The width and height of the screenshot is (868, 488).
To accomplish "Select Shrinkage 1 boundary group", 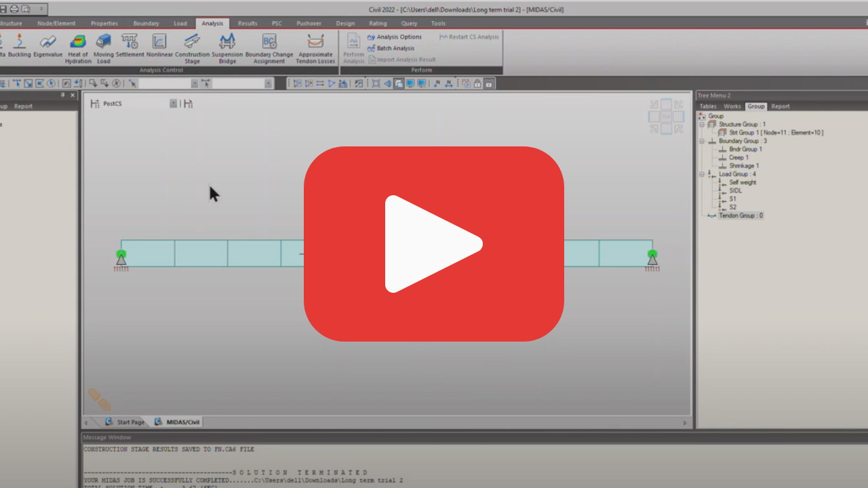I will pos(744,165).
